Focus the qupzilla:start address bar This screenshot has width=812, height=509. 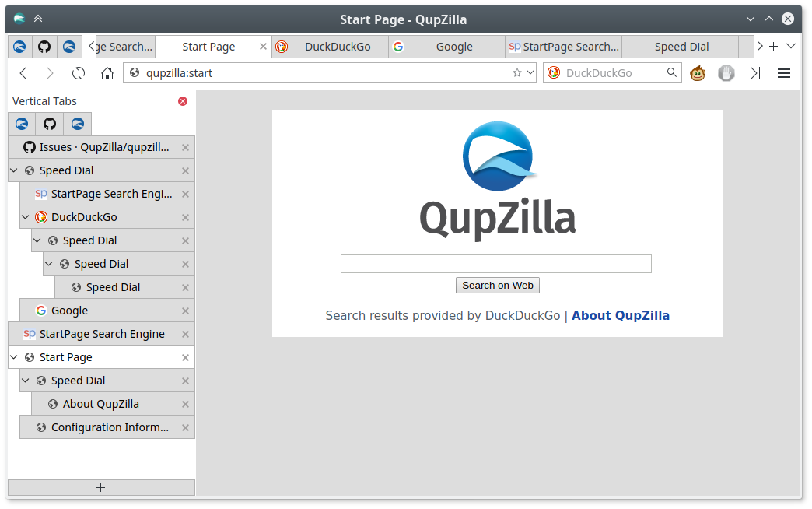click(329, 73)
